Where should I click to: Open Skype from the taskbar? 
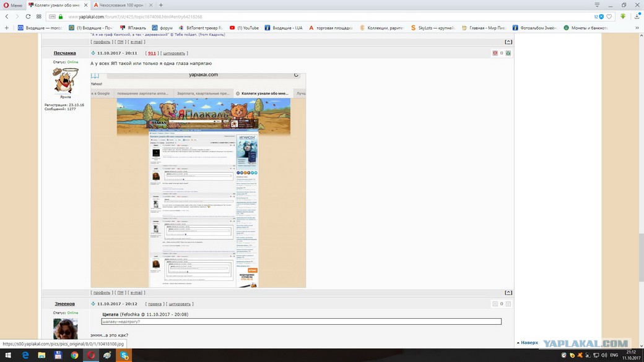(124, 355)
